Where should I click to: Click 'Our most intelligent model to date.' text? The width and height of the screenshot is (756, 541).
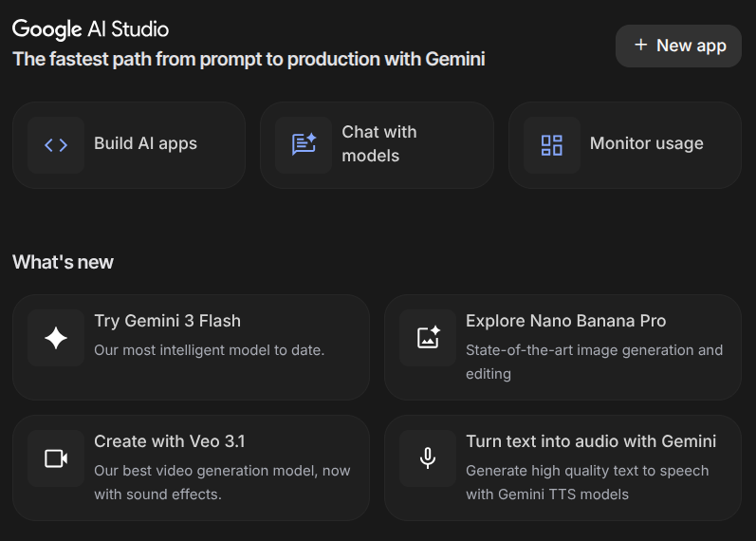[210, 350]
